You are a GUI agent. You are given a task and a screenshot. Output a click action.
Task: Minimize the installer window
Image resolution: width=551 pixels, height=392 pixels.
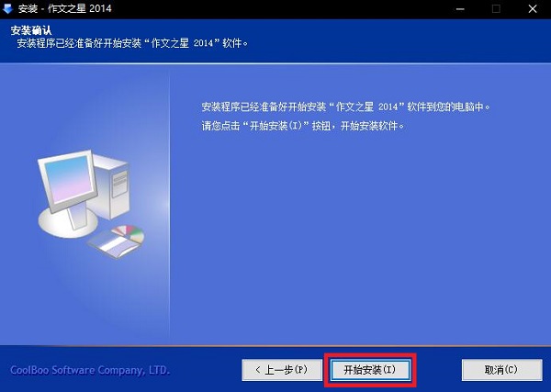(460, 9)
